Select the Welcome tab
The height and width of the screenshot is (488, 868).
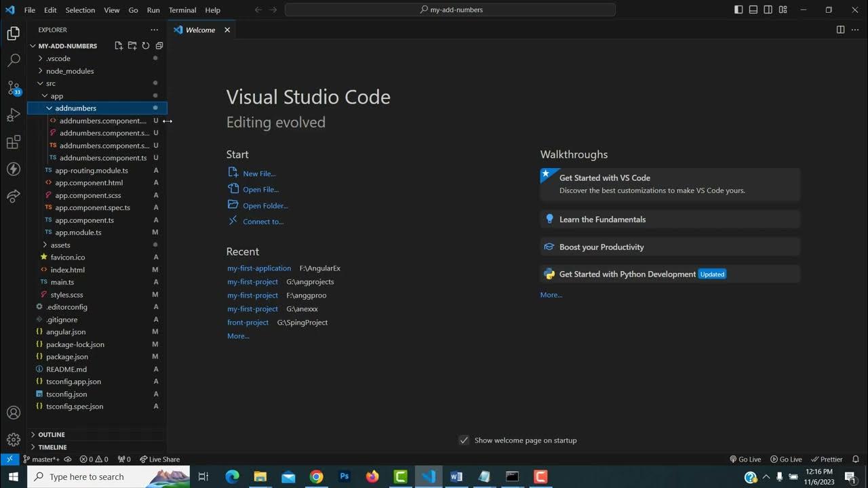(x=201, y=30)
